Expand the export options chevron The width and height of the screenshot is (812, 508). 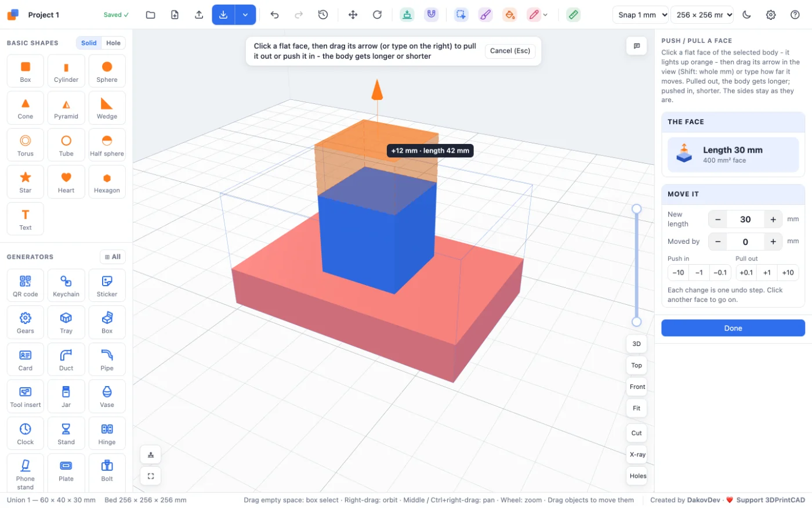[245, 15]
